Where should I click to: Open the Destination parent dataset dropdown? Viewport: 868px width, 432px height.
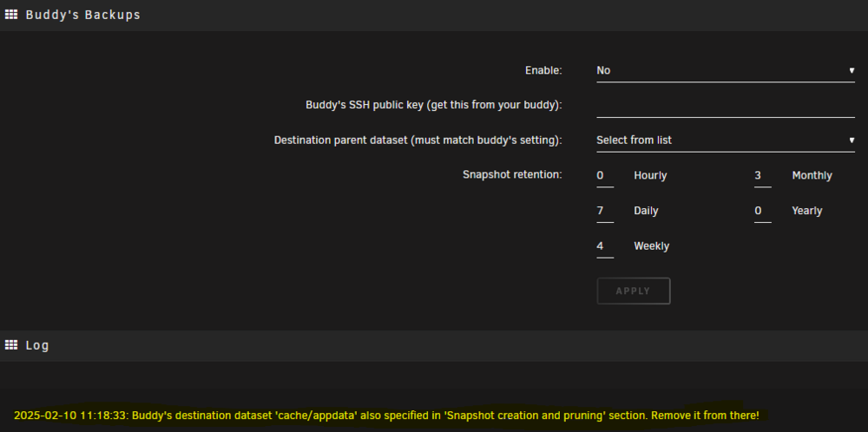(725, 141)
